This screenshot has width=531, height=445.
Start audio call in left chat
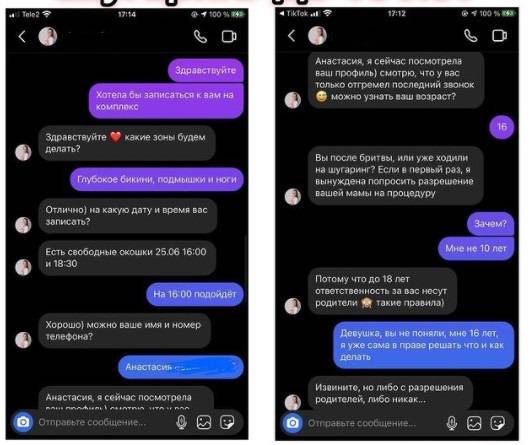(x=200, y=36)
